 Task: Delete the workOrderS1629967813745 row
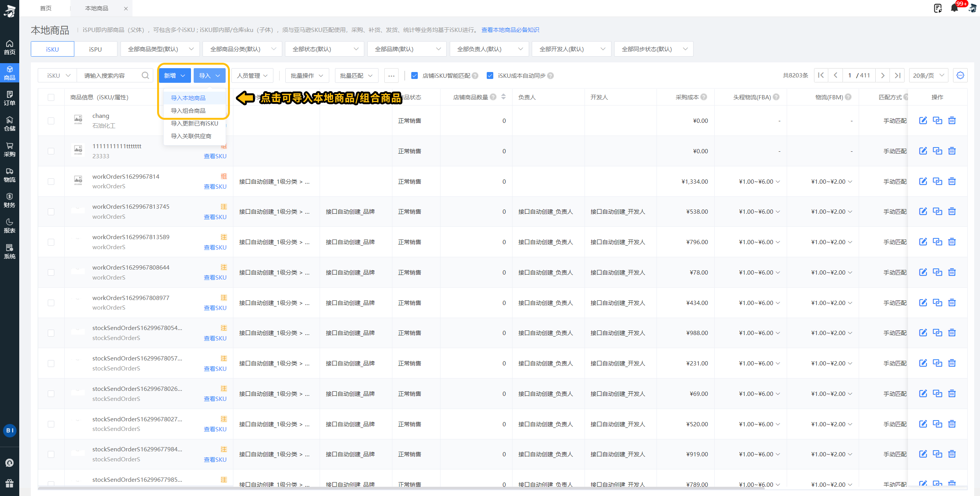pos(952,211)
